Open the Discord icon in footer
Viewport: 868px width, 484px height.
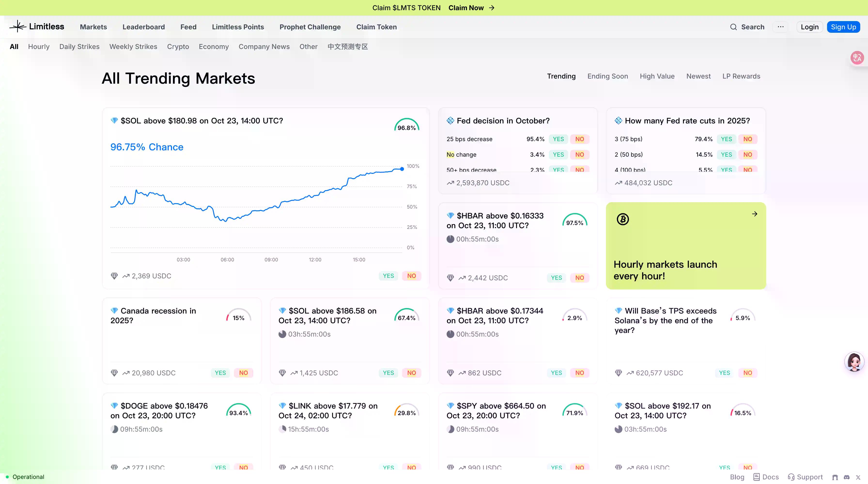point(846,477)
